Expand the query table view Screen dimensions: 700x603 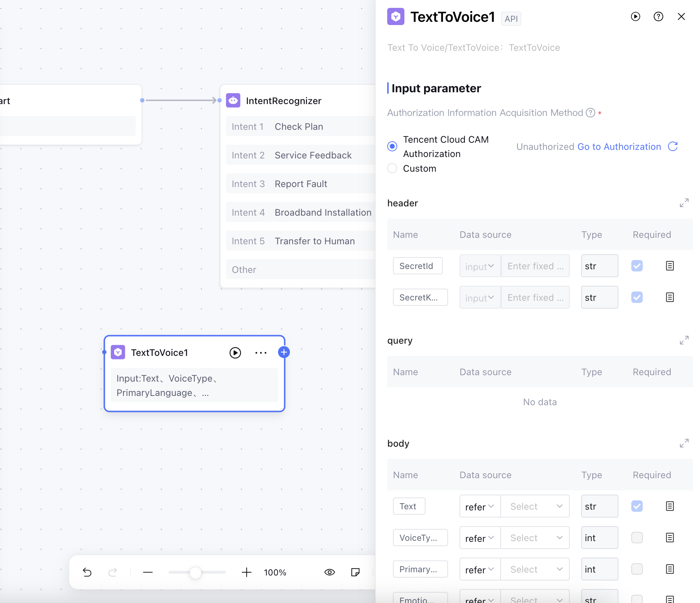point(684,340)
